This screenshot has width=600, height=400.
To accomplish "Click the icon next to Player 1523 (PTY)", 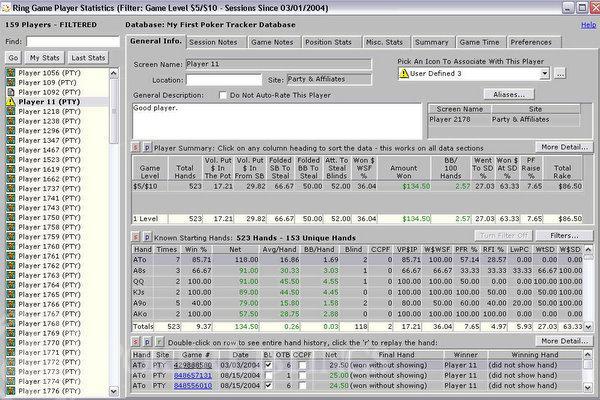I will tap(11, 160).
